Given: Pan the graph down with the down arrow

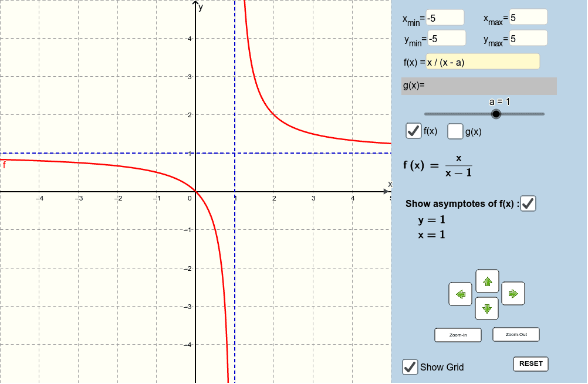Looking at the screenshot, I should pyautogui.click(x=486, y=308).
